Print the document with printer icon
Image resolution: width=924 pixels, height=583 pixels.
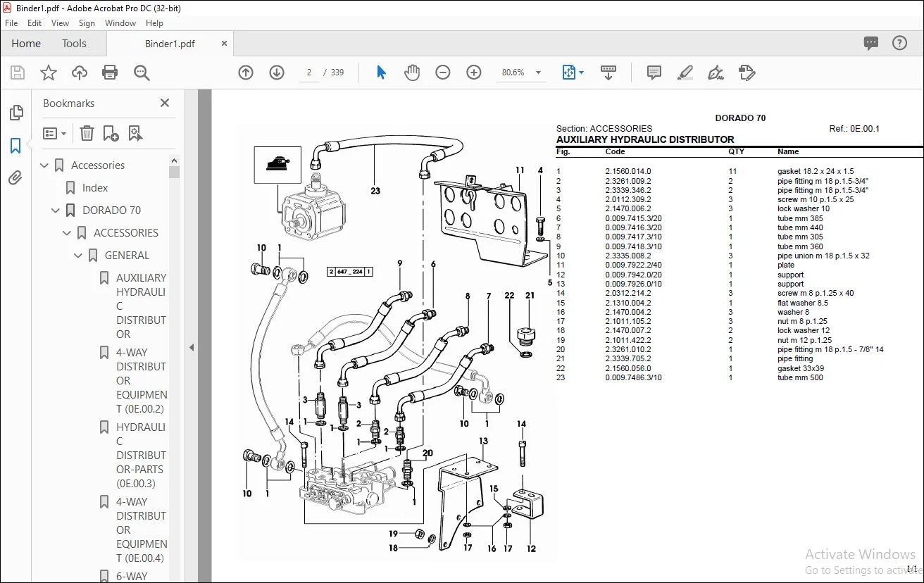point(110,73)
